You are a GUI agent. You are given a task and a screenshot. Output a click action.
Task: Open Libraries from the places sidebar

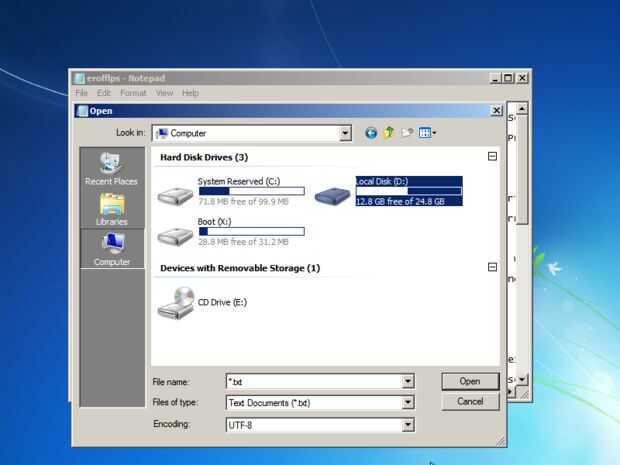112,210
